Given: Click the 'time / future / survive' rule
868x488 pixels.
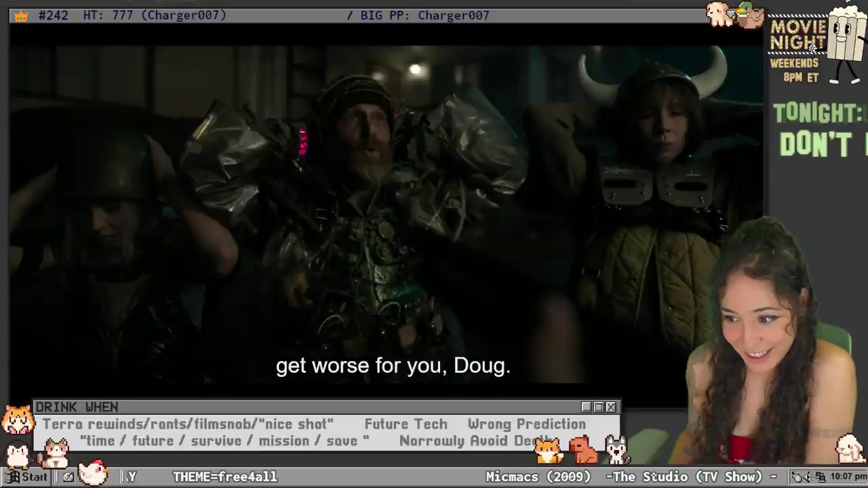Looking at the screenshot, I should coord(224,441).
